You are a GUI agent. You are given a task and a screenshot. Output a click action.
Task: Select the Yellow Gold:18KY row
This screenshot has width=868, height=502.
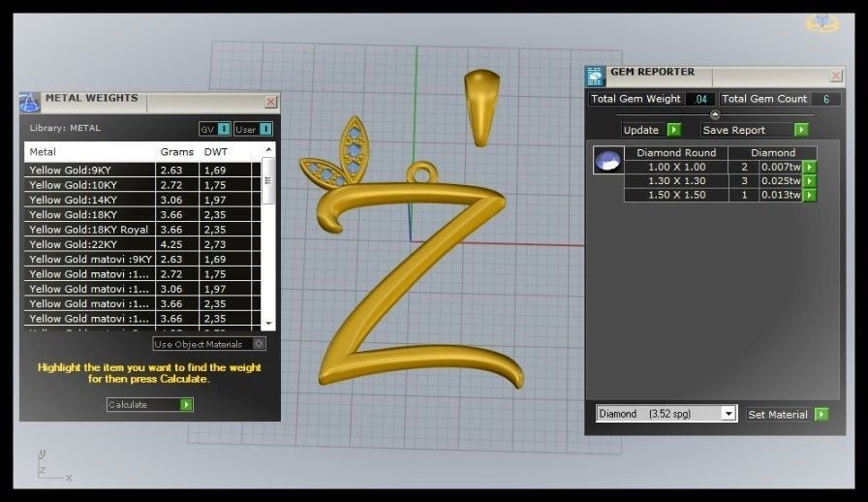point(142,215)
